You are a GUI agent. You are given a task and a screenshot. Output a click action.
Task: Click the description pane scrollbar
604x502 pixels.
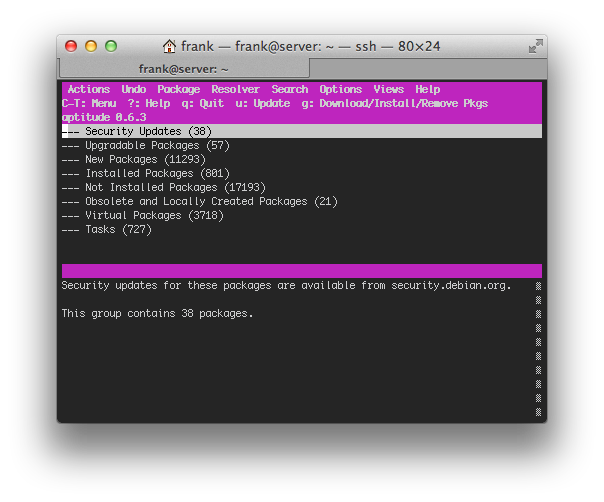tap(539, 349)
